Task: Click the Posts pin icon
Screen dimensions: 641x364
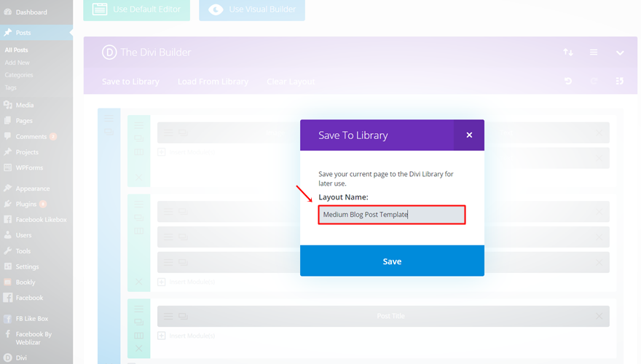Action: (8, 32)
